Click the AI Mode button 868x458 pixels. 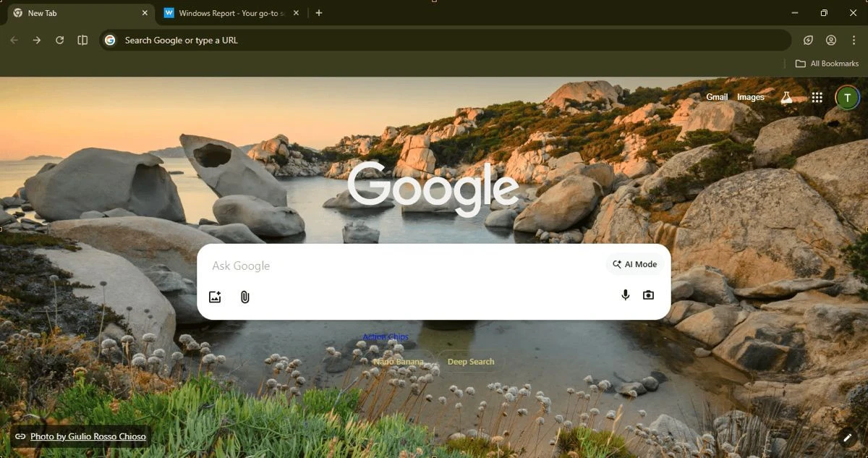(634, 264)
